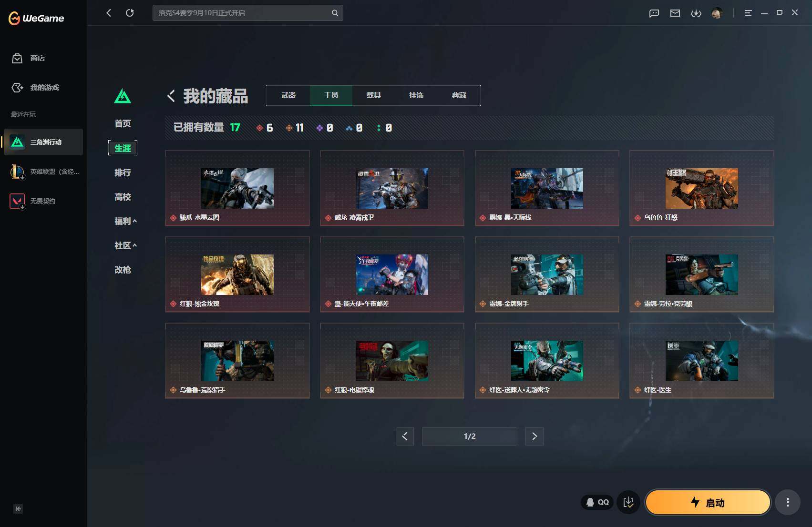Open the 改枪 navigation item
Viewport: 812px width, 527px height.
123,270
